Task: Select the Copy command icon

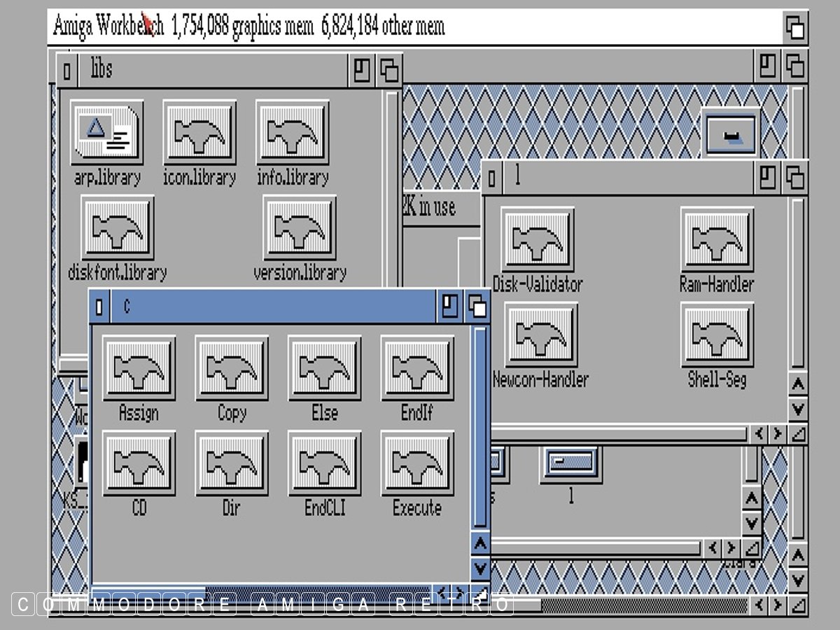Action: coord(232,369)
